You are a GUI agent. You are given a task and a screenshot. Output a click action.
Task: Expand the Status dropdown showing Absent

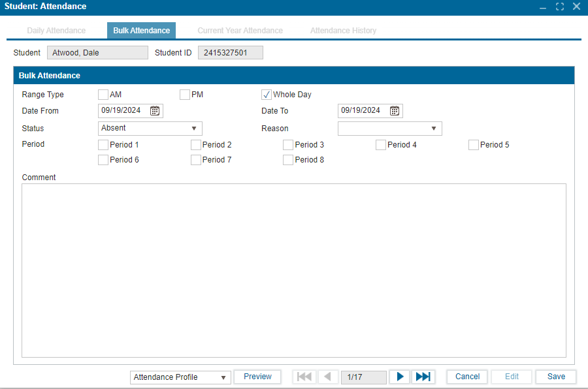[194, 129]
